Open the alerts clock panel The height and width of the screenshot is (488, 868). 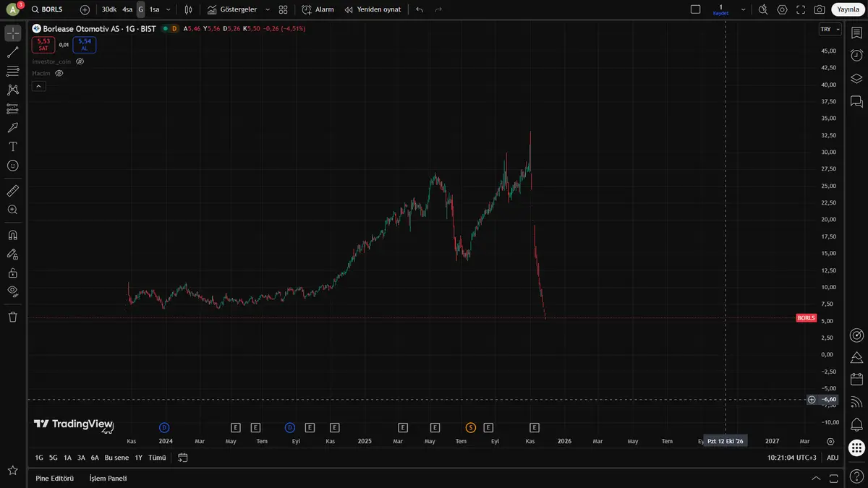click(x=856, y=56)
